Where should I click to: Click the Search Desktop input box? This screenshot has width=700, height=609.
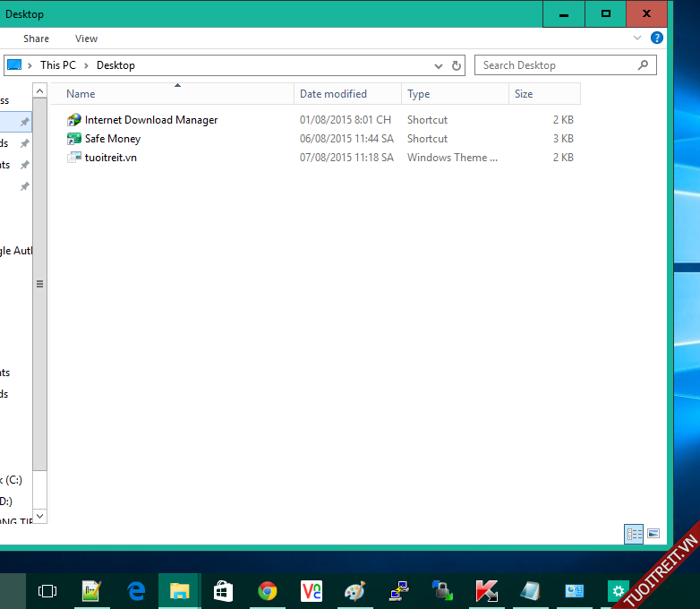555,65
